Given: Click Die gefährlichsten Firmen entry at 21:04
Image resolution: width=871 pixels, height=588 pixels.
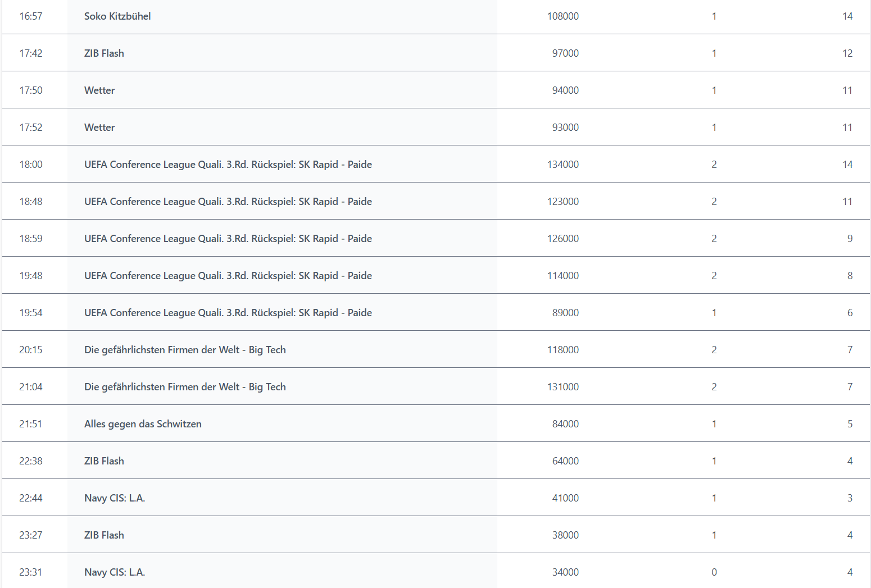Looking at the screenshot, I should tap(185, 387).
